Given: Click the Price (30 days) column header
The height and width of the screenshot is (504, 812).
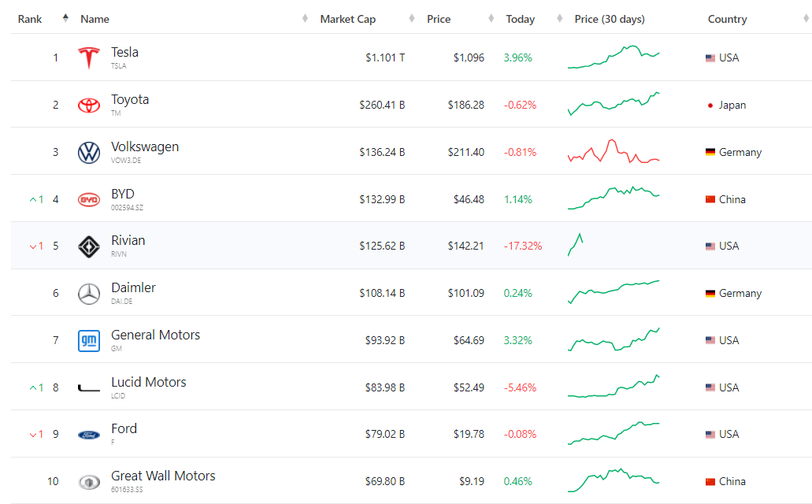Looking at the screenshot, I should point(610,19).
